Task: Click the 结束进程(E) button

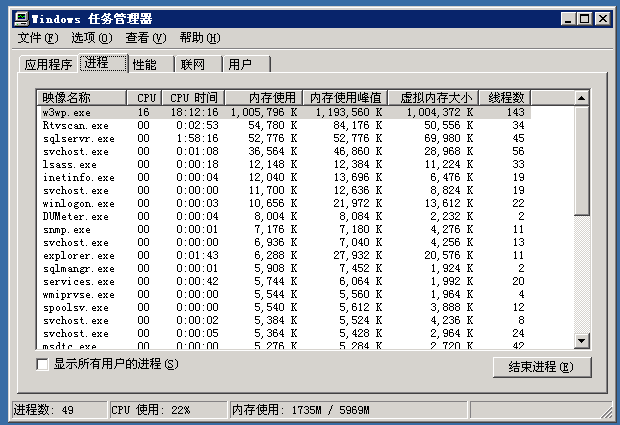Action: coord(542,367)
